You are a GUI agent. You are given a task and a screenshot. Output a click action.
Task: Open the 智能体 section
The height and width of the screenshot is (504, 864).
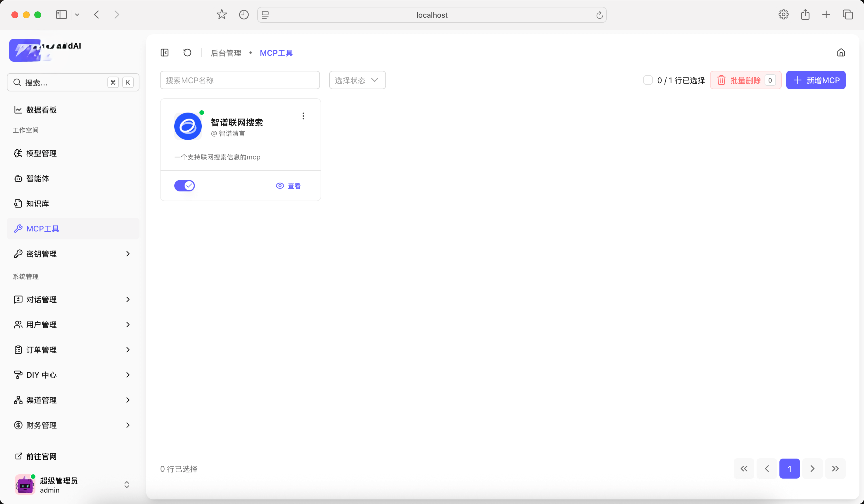pyautogui.click(x=37, y=178)
